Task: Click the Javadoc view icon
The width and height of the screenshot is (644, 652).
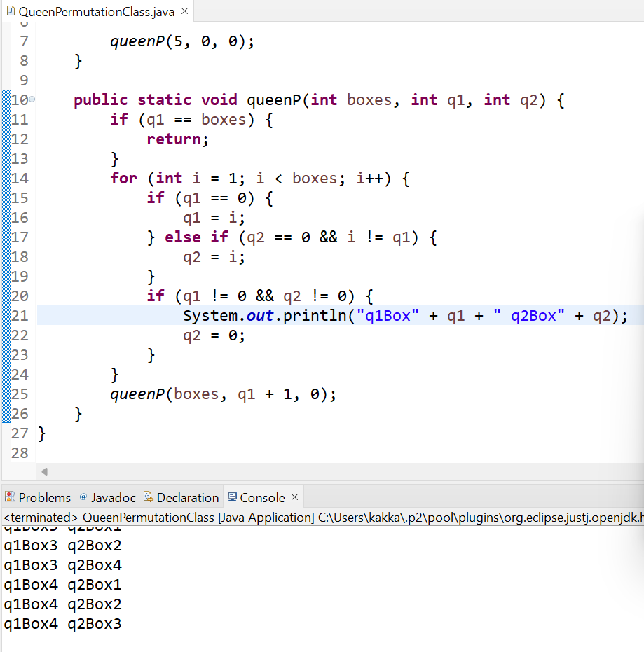Action: click(83, 497)
